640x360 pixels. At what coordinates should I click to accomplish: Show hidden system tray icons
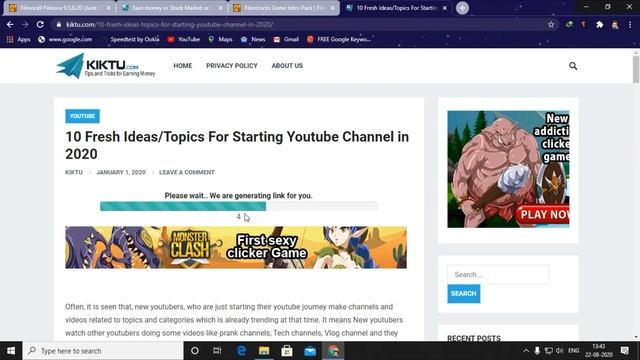coord(526,351)
